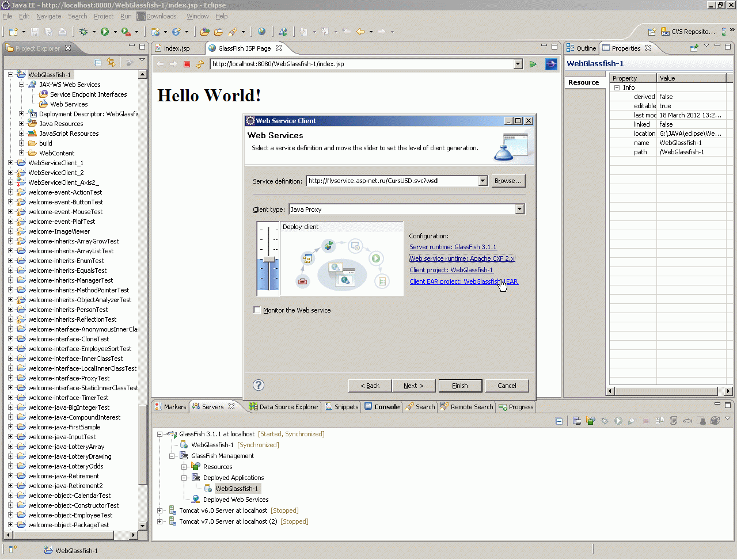The width and height of the screenshot is (737, 560).
Task: Click the Open Perspective icon
Action: click(x=652, y=32)
